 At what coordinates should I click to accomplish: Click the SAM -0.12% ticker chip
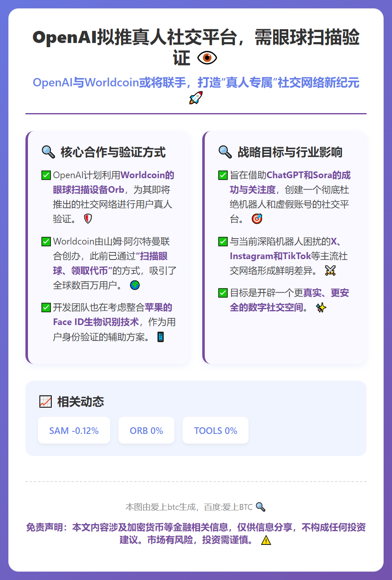tap(74, 430)
